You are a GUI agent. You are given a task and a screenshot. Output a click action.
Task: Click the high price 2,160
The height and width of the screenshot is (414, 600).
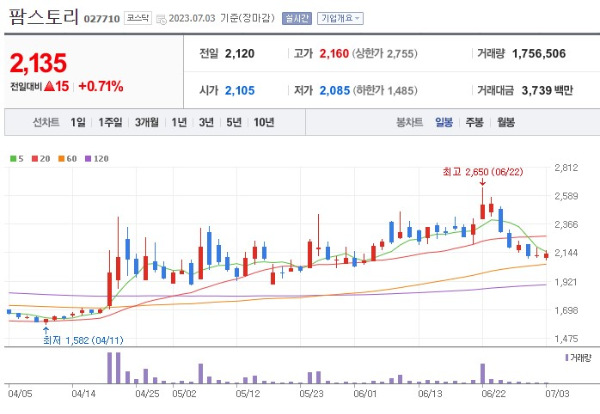(334, 54)
